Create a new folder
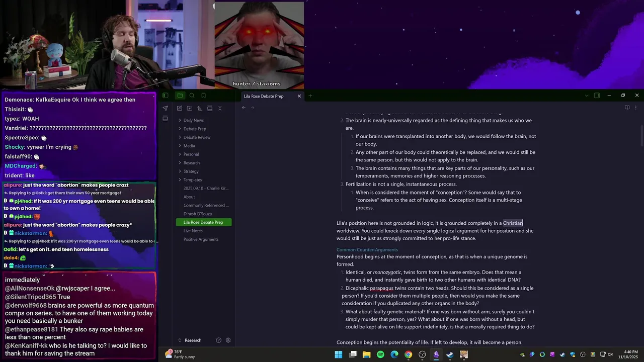Screen dimensions: 644x362 click(x=189, y=108)
